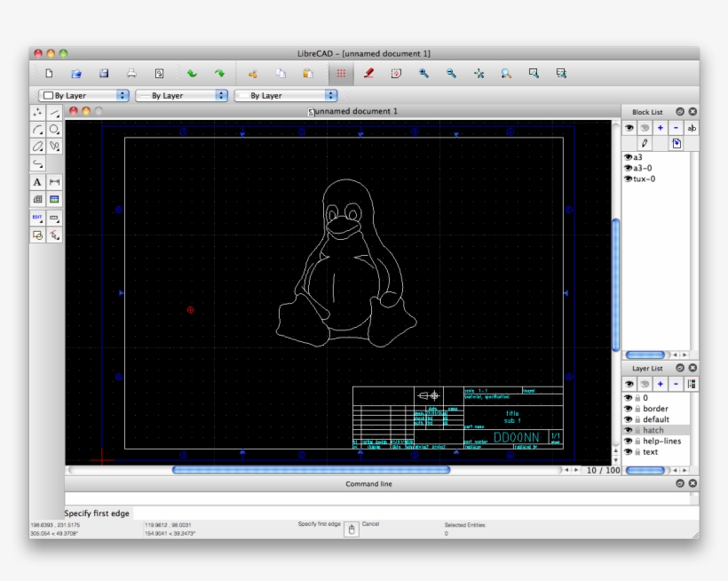Undo the last action

192,74
